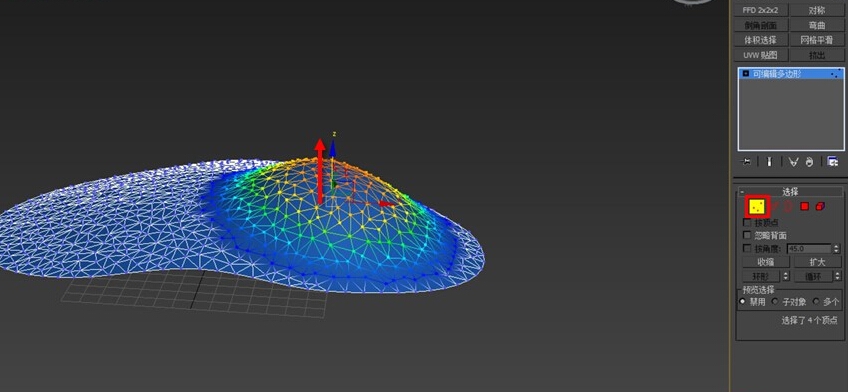Select Polygon sub-object level icon
Screen dimensions: 848x392
805,206
